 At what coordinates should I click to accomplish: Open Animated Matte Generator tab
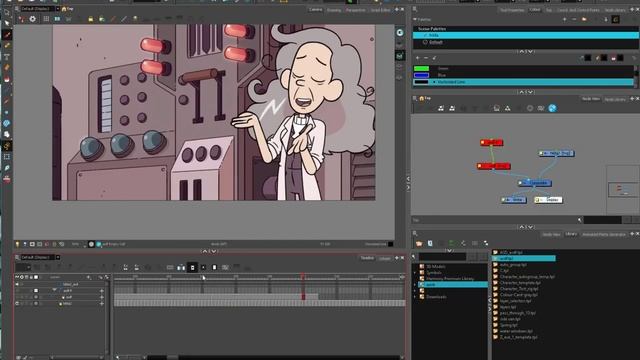tap(604, 234)
